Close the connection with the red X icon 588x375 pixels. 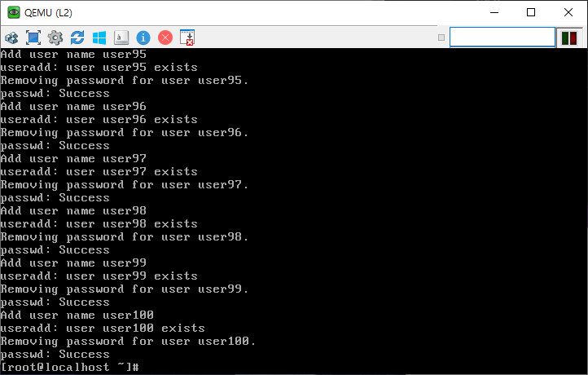tap(165, 37)
